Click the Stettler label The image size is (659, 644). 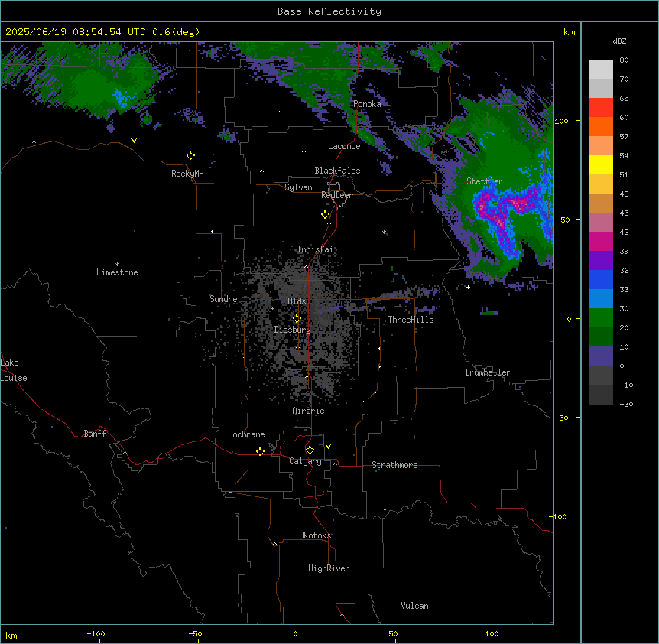point(485,181)
